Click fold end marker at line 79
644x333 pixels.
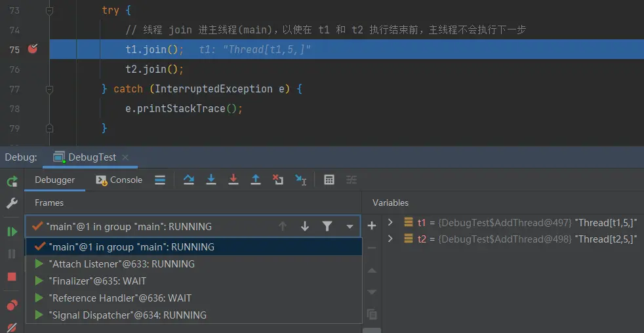(x=49, y=128)
